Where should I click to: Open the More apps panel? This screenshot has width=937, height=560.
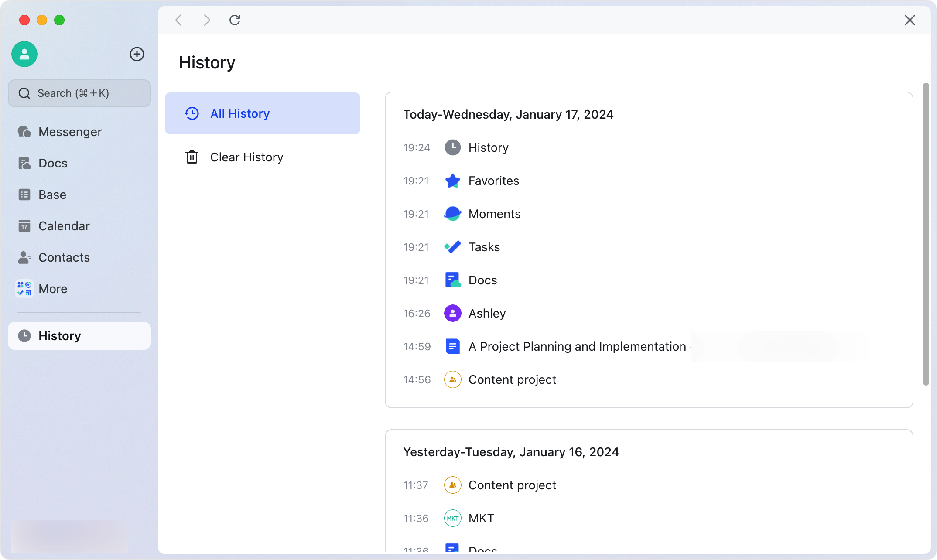click(x=52, y=289)
